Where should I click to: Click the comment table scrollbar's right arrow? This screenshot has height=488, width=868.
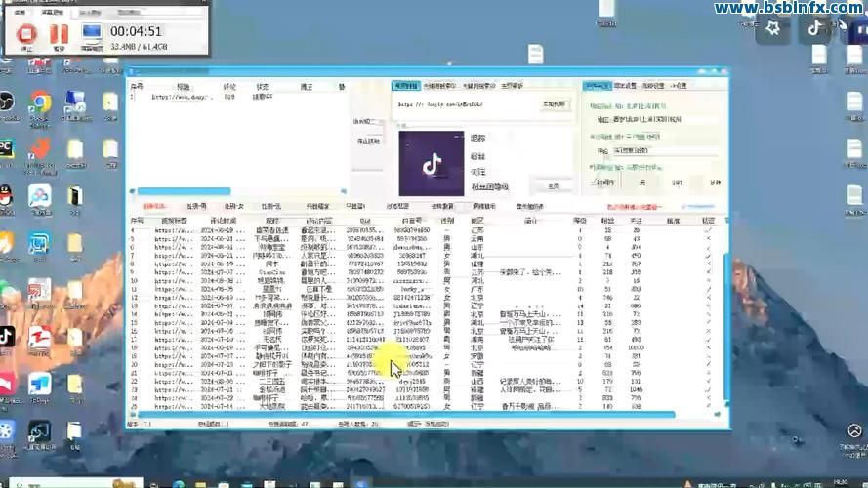tap(718, 415)
